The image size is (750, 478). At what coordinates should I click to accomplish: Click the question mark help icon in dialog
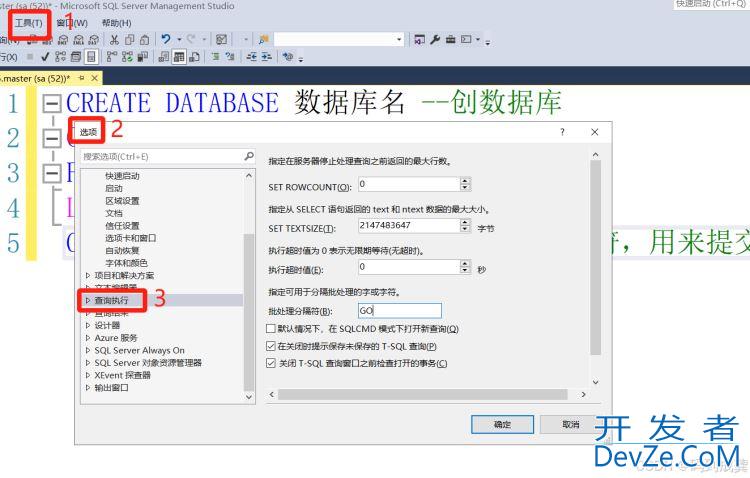point(562,132)
